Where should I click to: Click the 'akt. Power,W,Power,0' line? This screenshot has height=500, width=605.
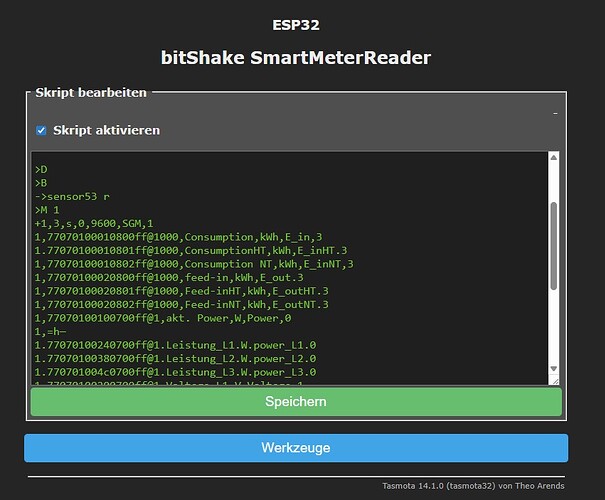point(163,318)
